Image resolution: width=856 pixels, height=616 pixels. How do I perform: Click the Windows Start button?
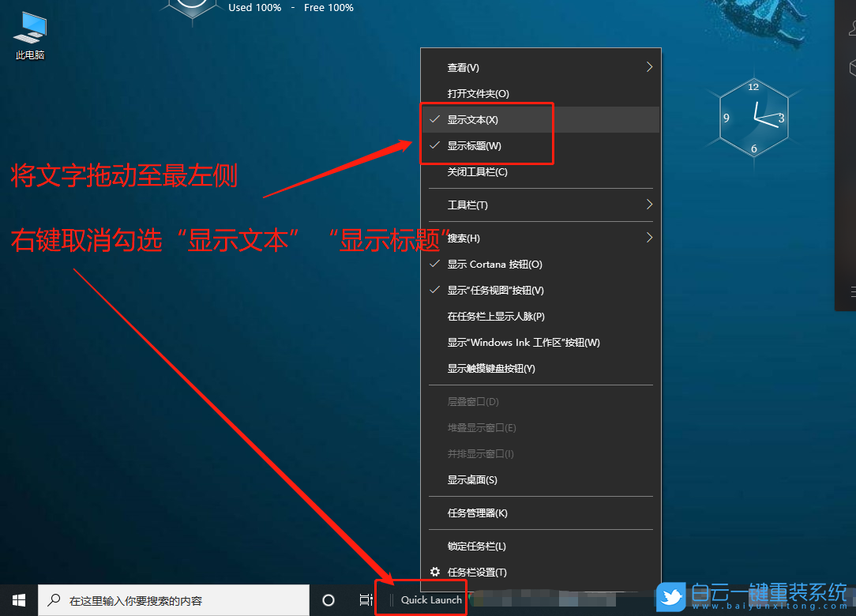pyautogui.click(x=18, y=599)
